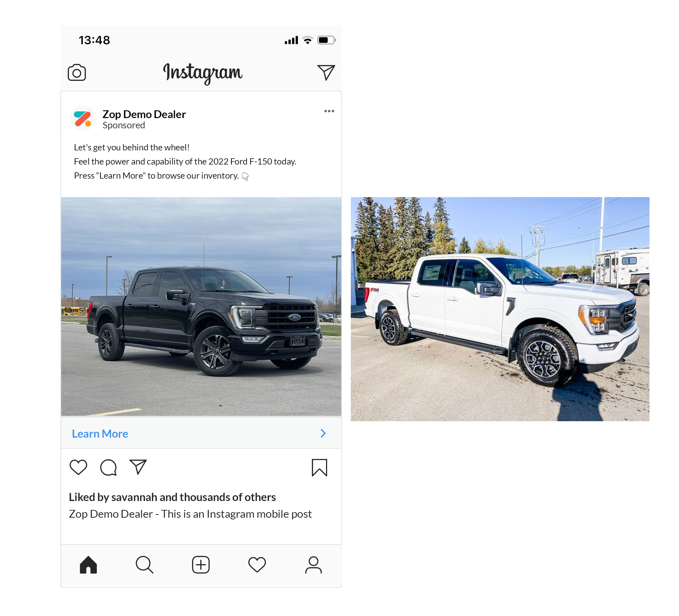Image resolution: width=679 pixels, height=616 pixels.
Task: Open direct messages paper plane icon
Action: (x=326, y=72)
